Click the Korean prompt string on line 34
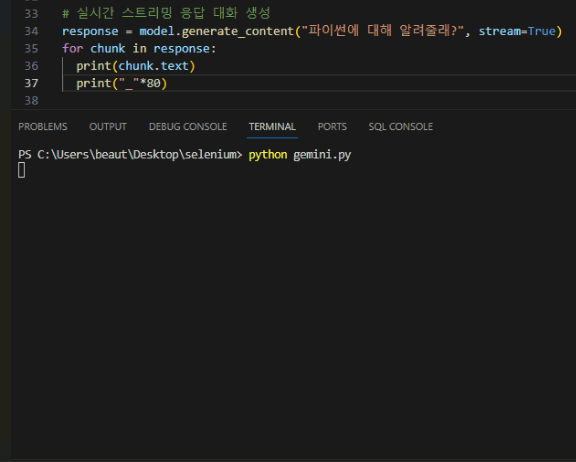Image resolution: width=576 pixels, height=462 pixels. pyautogui.click(x=383, y=31)
